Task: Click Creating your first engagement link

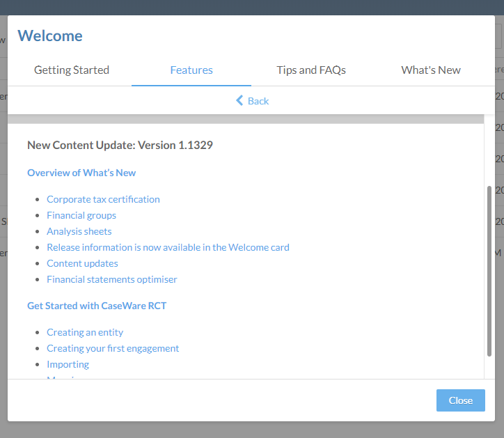Action: pos(113,348)
